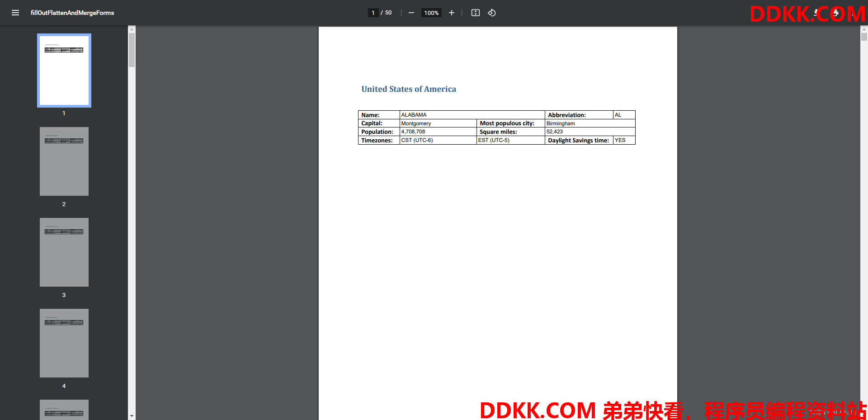Click the "AL" abbreviation value
Viewport: 868px width, 420px height.
coord(618,115)
